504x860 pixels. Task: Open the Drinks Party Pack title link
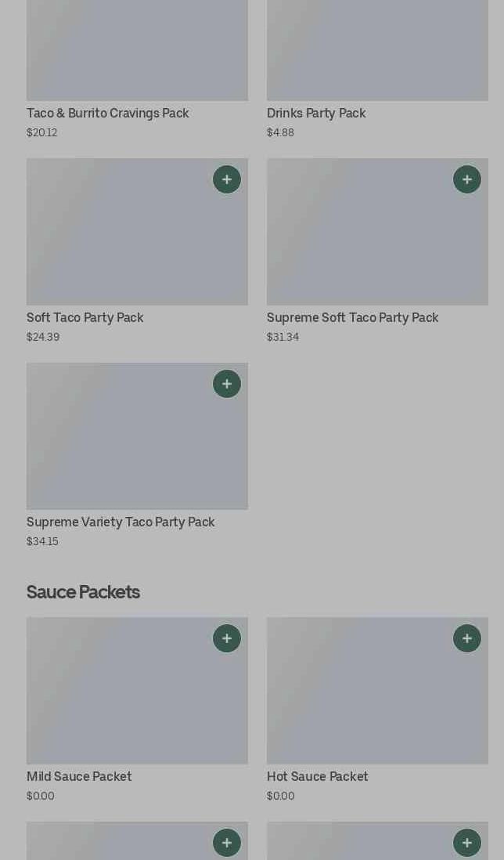pyautogui.click(x=316, y=114)
